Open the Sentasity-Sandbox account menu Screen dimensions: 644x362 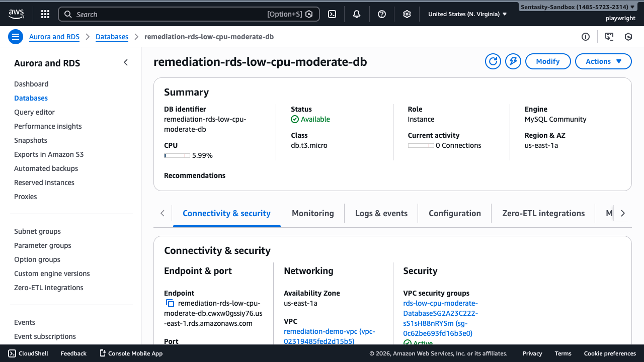(x=577, y=7)
